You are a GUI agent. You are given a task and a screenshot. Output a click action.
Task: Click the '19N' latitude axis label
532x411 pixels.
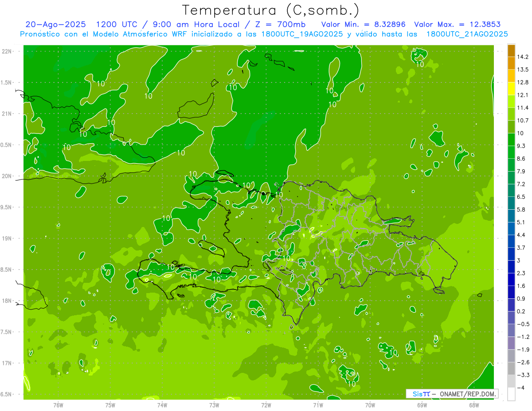click(7, 239)
